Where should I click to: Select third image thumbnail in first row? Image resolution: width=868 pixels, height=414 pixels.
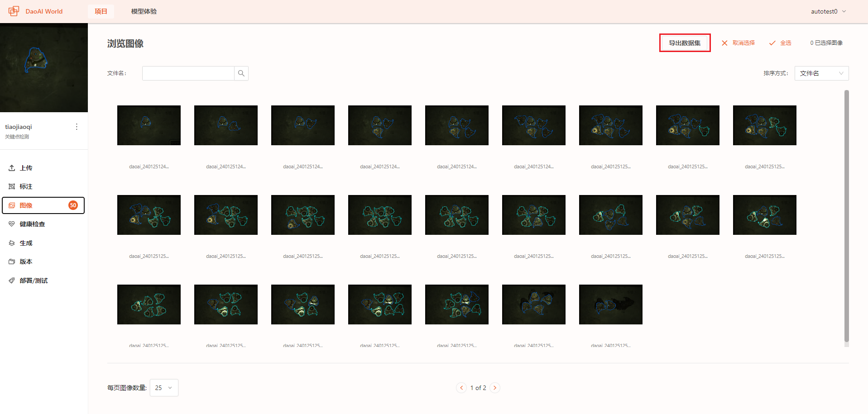303,125
